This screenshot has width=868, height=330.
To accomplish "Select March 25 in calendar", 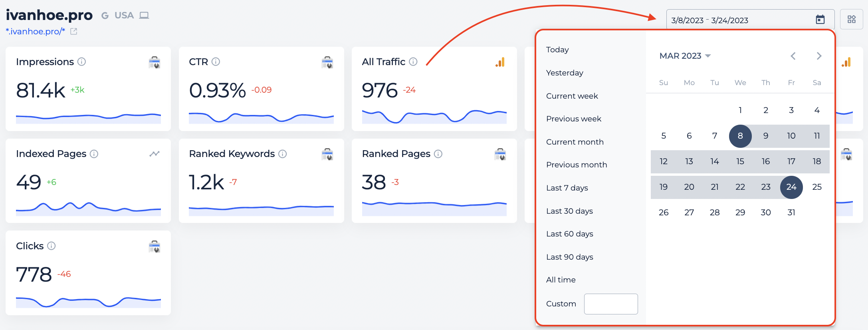I will click(x=817, y=187).
